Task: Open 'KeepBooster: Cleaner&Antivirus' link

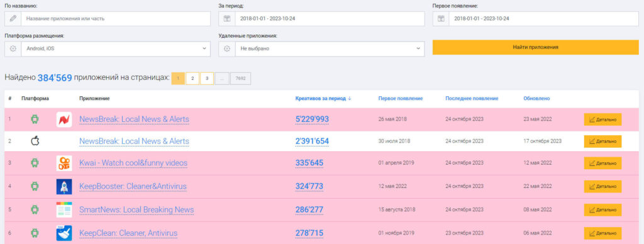Action: pos(133,187)
